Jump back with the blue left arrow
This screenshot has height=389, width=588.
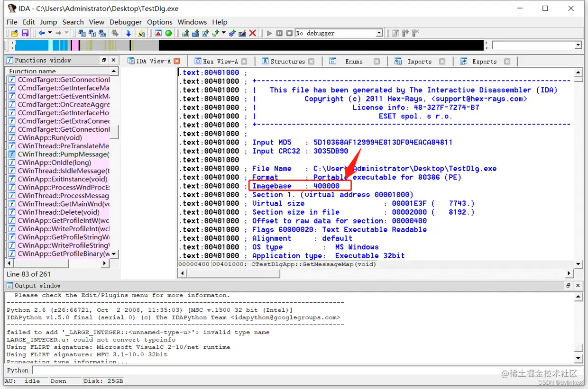click(x=42, y=33)
